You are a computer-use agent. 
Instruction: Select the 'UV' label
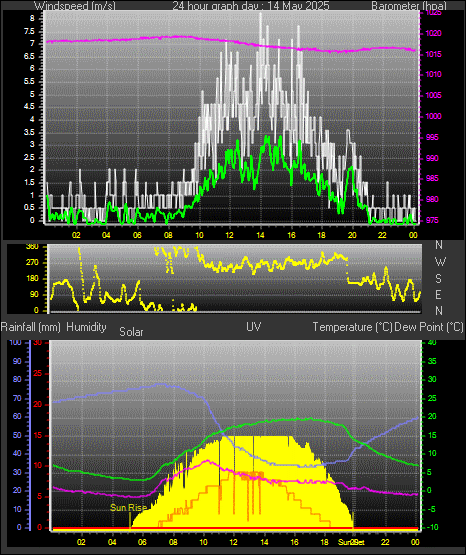click(x=254, y=327)
